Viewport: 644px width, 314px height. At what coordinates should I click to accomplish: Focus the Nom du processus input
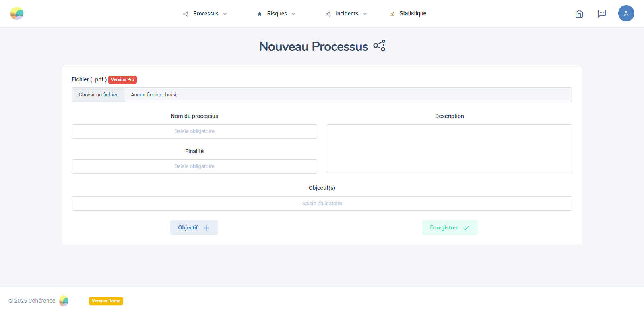194,131
